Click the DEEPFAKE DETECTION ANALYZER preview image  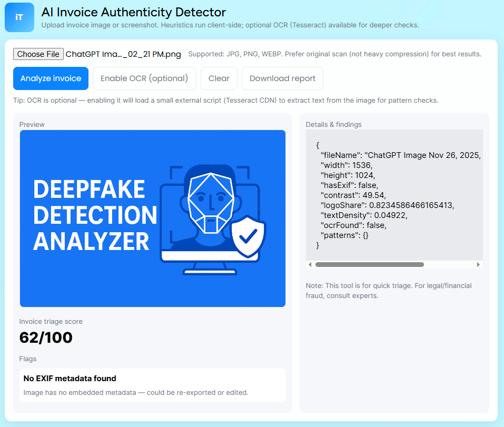click(152, 218)
